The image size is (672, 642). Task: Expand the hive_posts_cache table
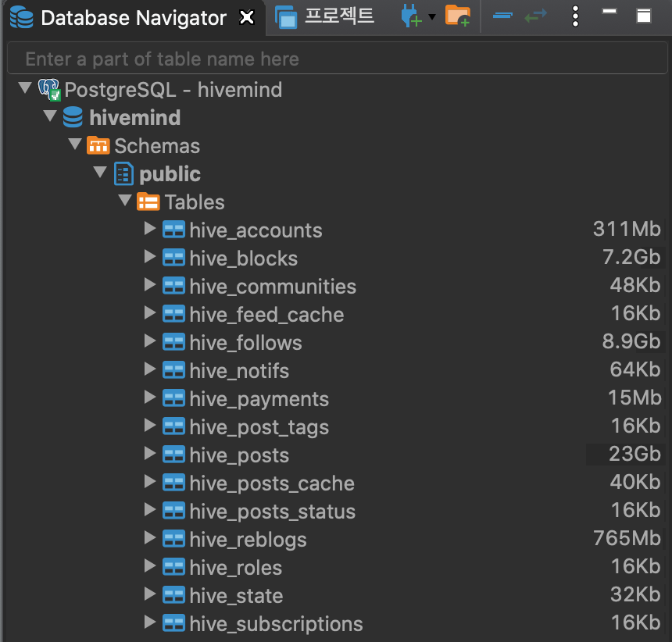pos(149,481)
